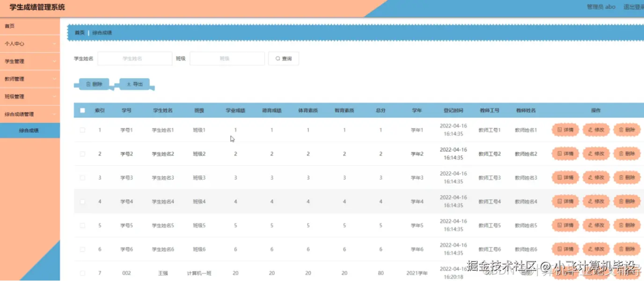Click the 学年5 cell

(x=417, y=225)
